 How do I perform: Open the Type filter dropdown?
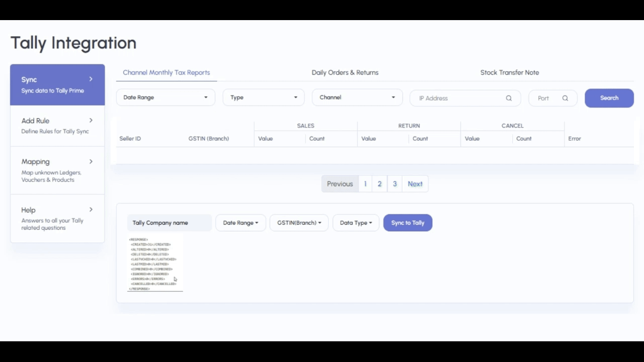coord(263,97)
